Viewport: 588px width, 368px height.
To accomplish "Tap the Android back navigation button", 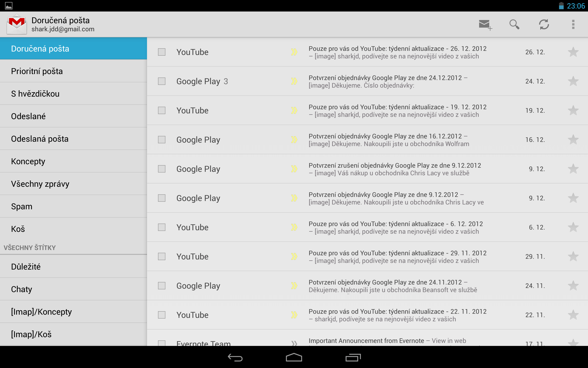I will point(235,357).
